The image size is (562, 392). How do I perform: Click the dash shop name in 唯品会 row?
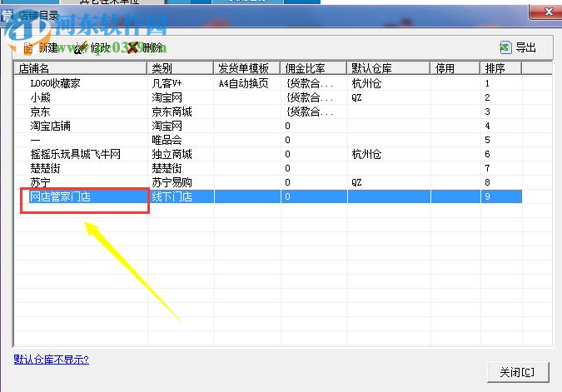tap(35, 140)
